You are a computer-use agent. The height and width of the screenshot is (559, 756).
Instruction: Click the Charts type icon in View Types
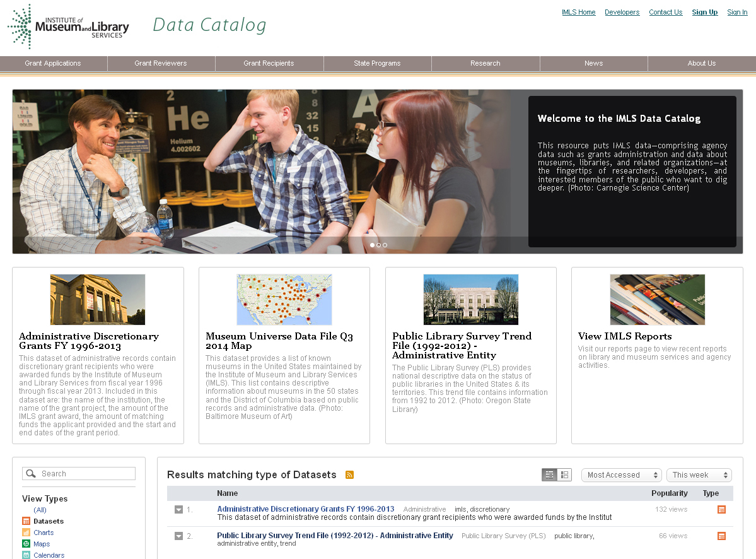pos(26,533)
